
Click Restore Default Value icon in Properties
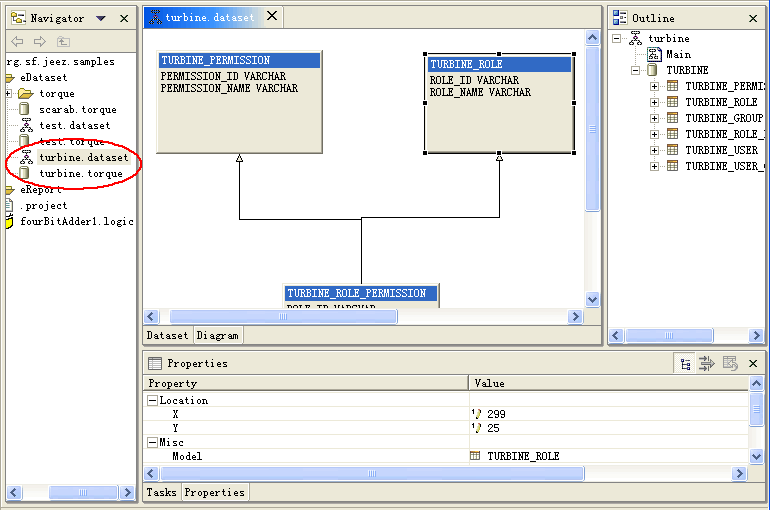730,364
